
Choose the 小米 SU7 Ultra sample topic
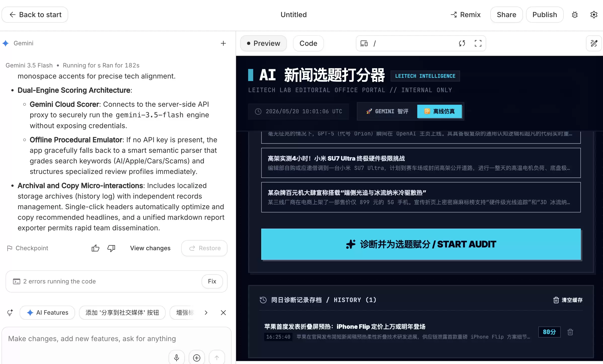coord(421,163)
